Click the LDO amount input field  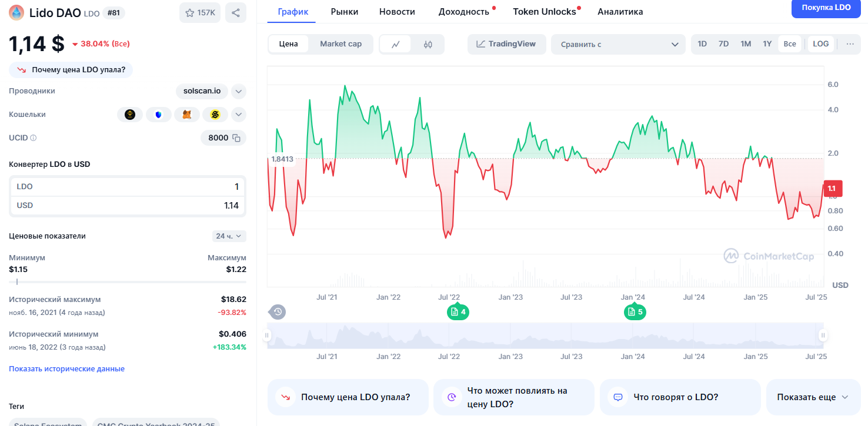click(x=128, y=187)
